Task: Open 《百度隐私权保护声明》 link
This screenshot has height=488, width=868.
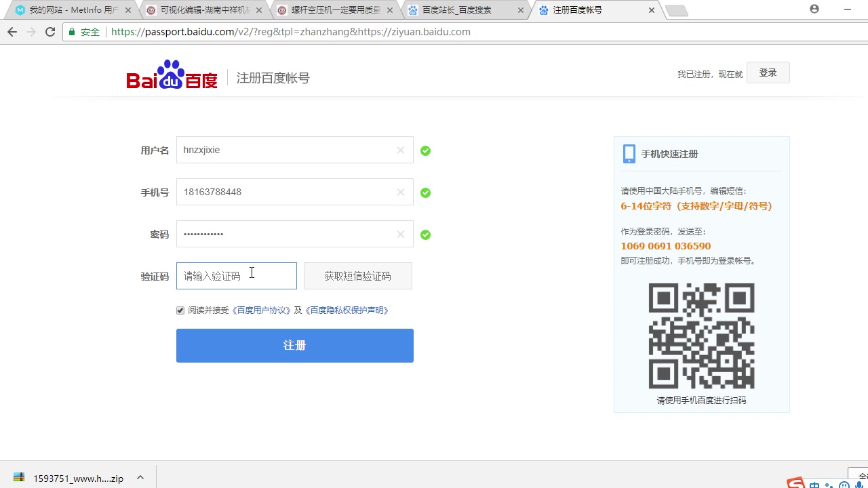Action: tap(347, 310)
